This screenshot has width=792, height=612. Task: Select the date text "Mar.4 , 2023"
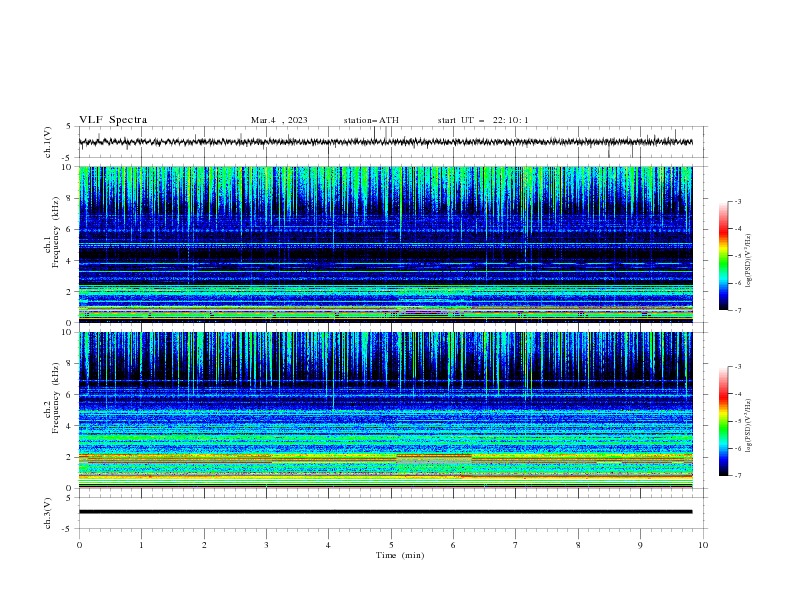(x=279, y=120)
